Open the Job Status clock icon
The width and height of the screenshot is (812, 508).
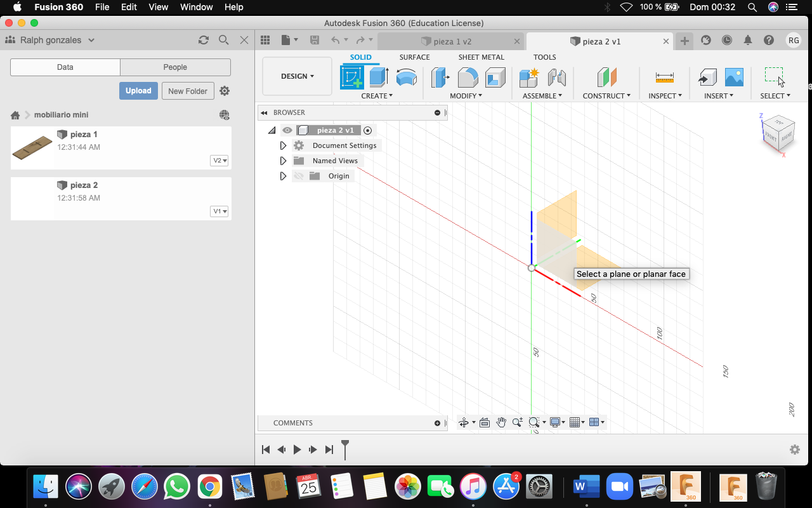(727, 40)
